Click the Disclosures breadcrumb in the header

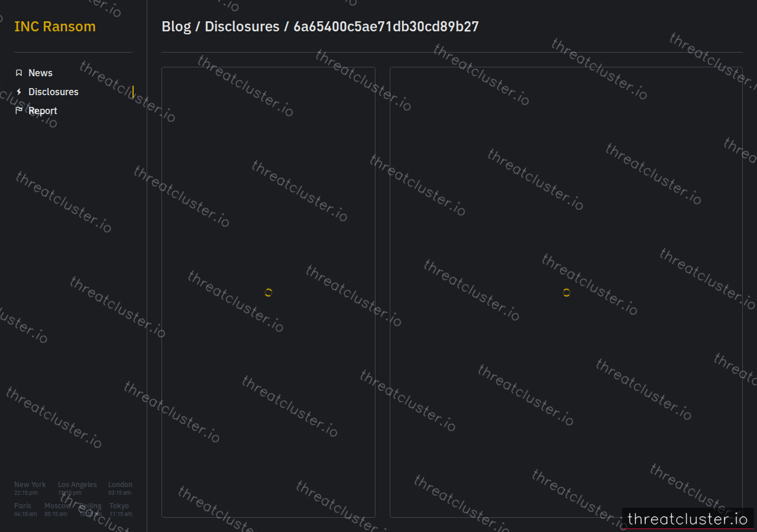point(242,27)
